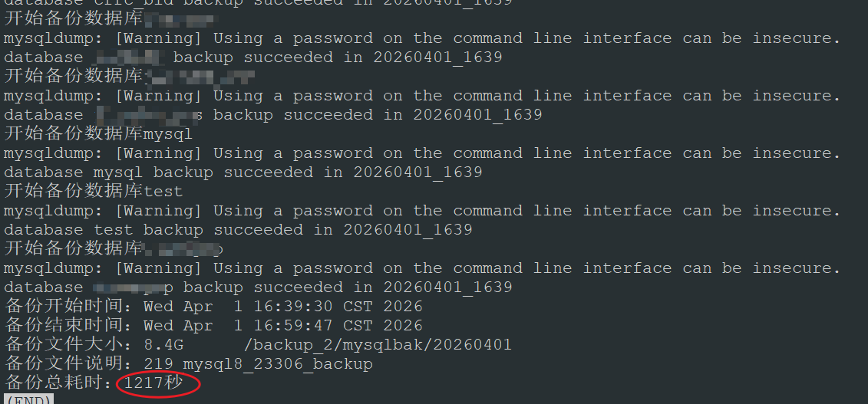868x404 pixels.
Task: Click the blurred database name in the last succeeded line
Action: click(x=132, y=287)
